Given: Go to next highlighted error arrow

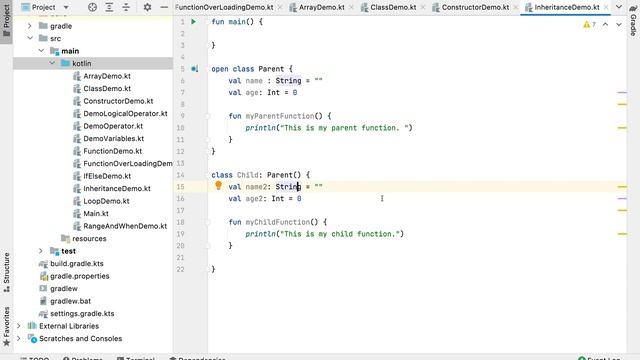Looking at the screenshot, I should (619, 24).
